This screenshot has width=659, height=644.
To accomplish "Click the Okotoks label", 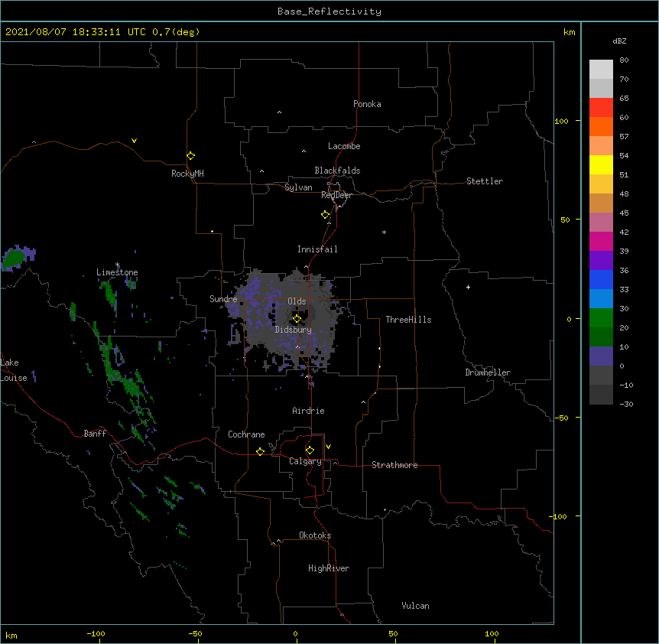I will 315,535.
